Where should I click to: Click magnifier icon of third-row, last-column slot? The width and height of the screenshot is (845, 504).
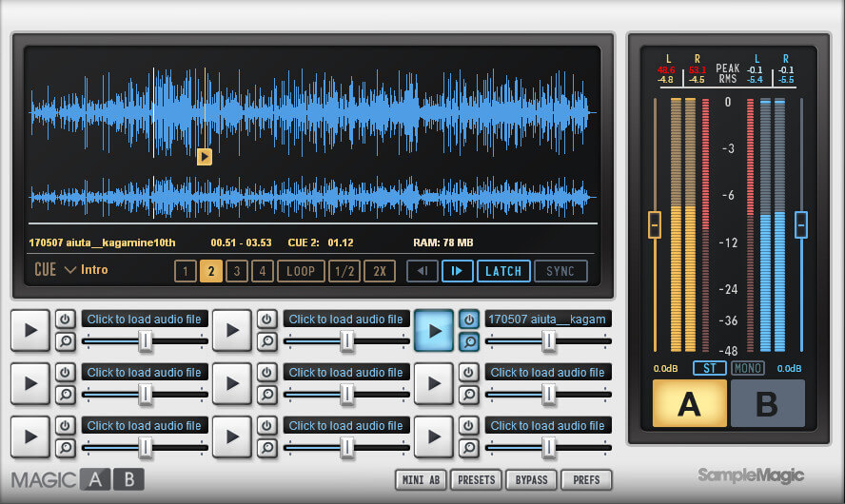[469, 448]
